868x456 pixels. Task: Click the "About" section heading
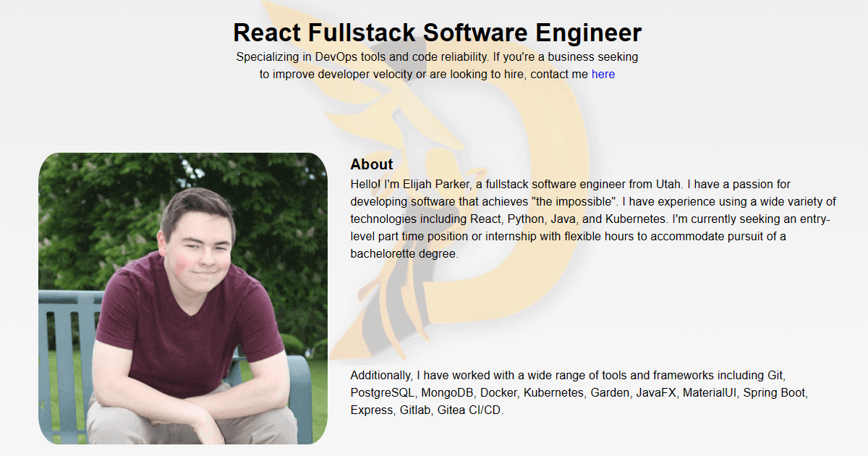[372, 164]
